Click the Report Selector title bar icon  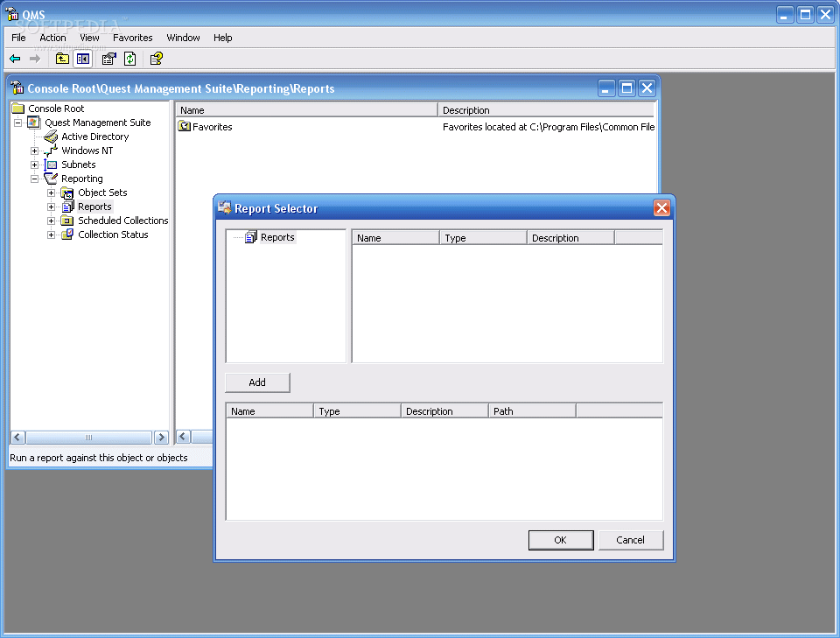click(225, 207)
